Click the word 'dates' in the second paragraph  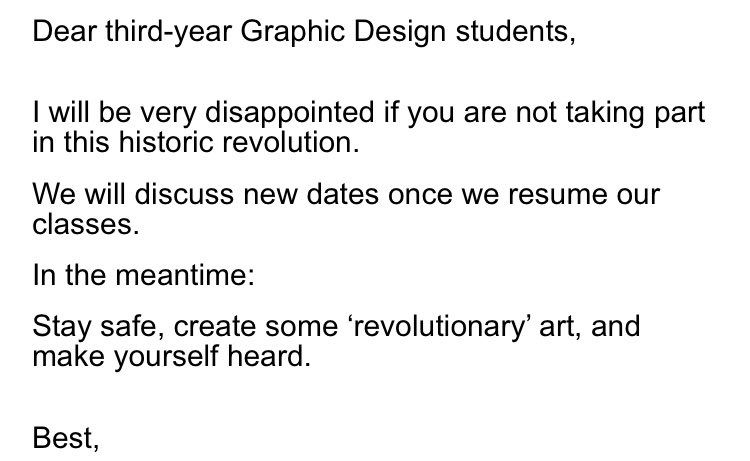pyautogui.click(x=342, y=195)
